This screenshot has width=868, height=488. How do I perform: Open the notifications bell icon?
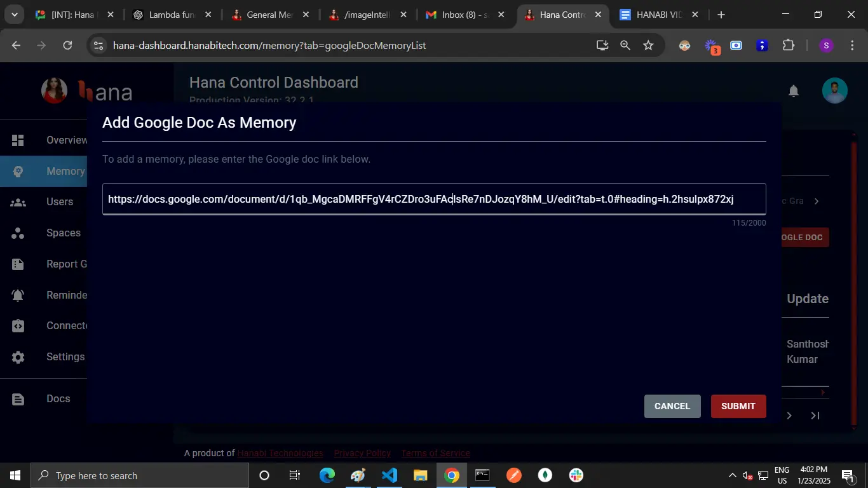pyautogui.click(x=794, y=91)
